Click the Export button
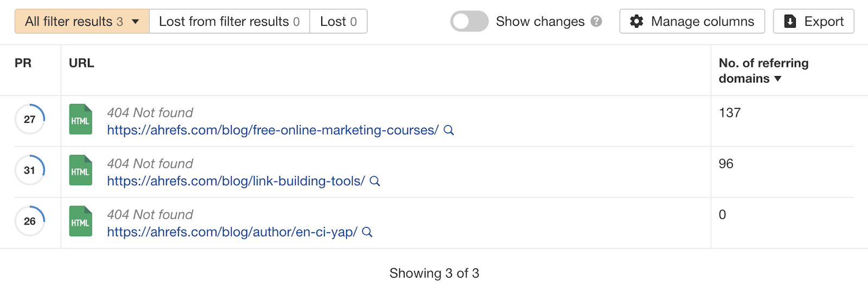 pyautogui.click(x=813, y=22)
